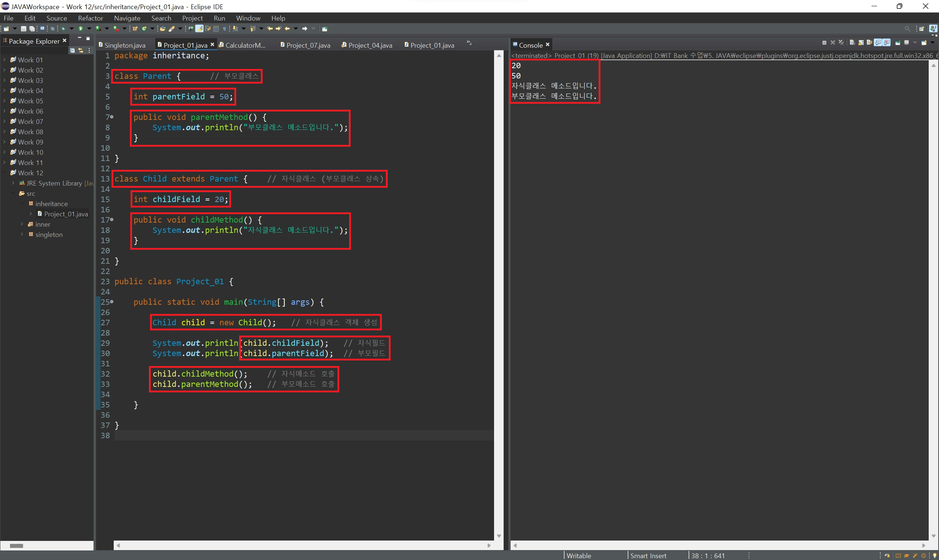The height and width of the screenshot is (560, 939).
Task: Toggle Scroll Lock in the Console toolbar
Action: tap(861, 43)
